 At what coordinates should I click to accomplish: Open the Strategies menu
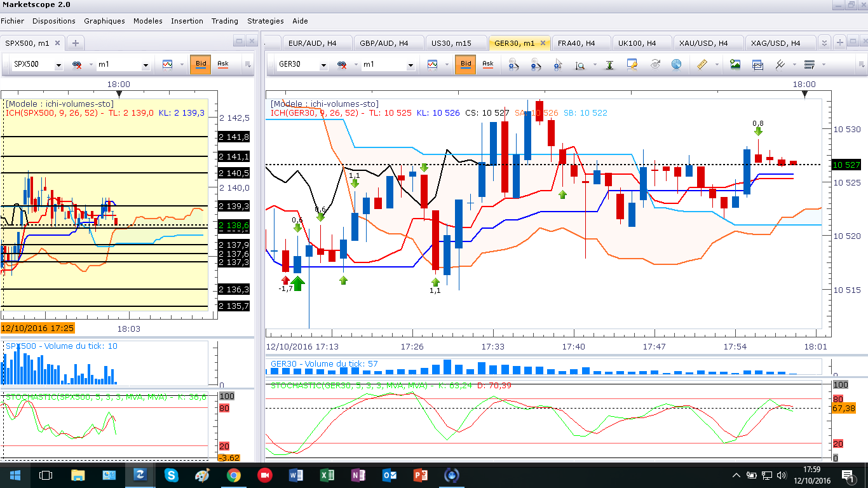pyautogui.click(x=266, y=21)
